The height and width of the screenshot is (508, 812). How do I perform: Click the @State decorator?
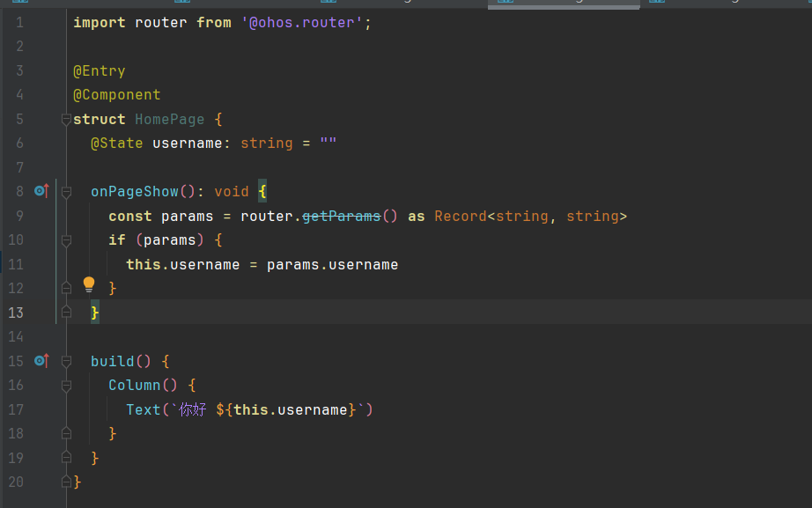click(116, 144)
